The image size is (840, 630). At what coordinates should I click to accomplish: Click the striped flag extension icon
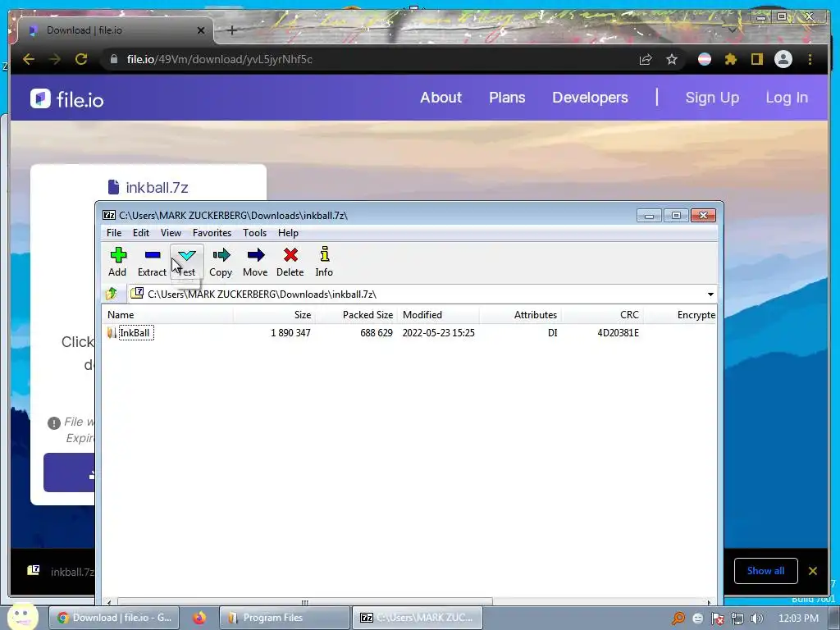(x=705, y=59)
